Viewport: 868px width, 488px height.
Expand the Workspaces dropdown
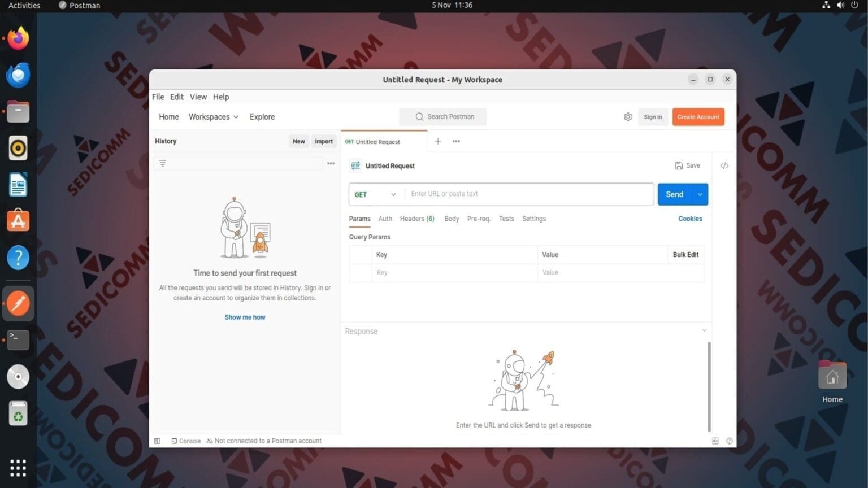pos(214,117)
